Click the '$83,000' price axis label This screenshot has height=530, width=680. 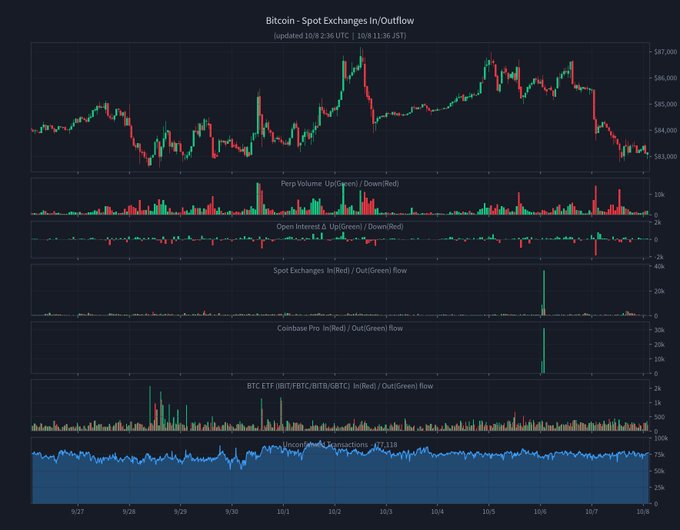[x=665, y=156]
